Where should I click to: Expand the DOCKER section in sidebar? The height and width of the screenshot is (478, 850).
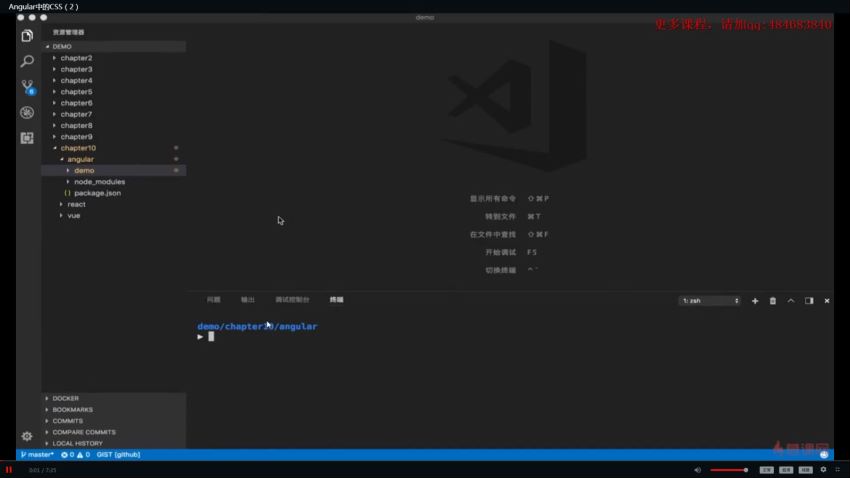[65, 398]
